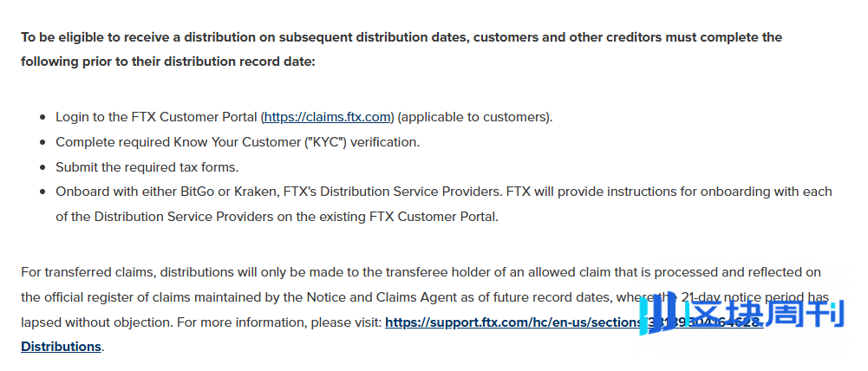The height and width of the screenshot is (371, 868).
Task: Open the claims.ftx.com portal link
Action: coord(328,117)
